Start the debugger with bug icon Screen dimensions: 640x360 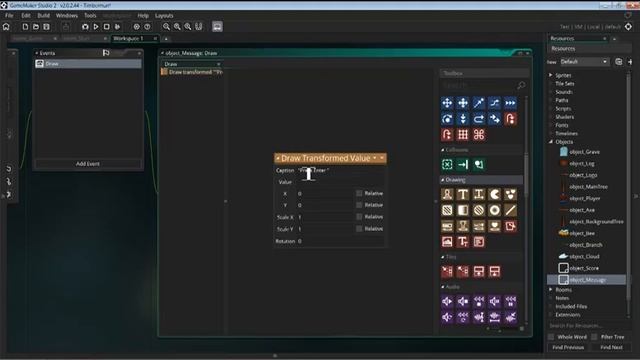click(85, 27)
